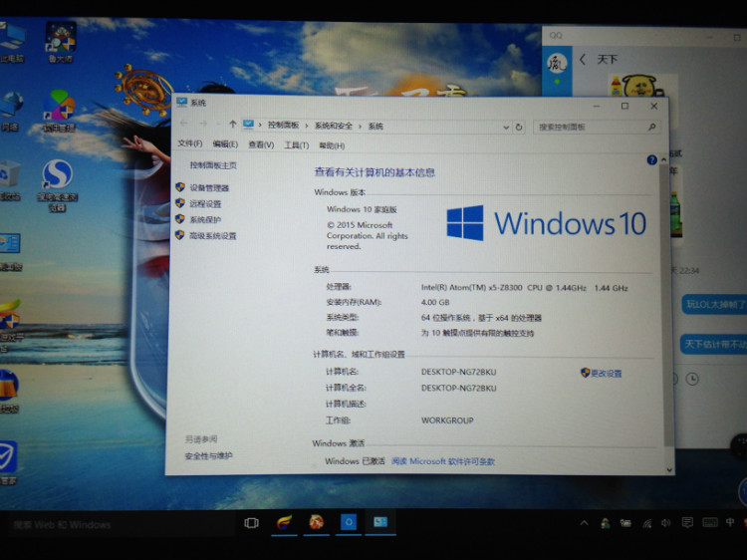Open 设备管理器 from sidebar
Screen dimensions: 747x560
tap(209, 187)
